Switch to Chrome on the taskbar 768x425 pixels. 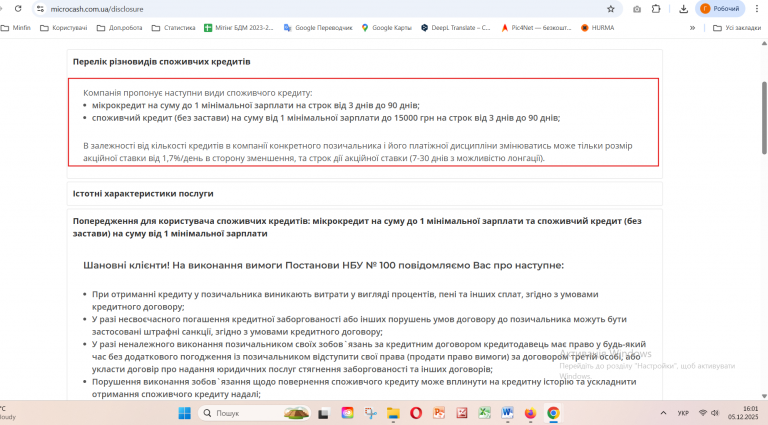(x=553, y=413)
